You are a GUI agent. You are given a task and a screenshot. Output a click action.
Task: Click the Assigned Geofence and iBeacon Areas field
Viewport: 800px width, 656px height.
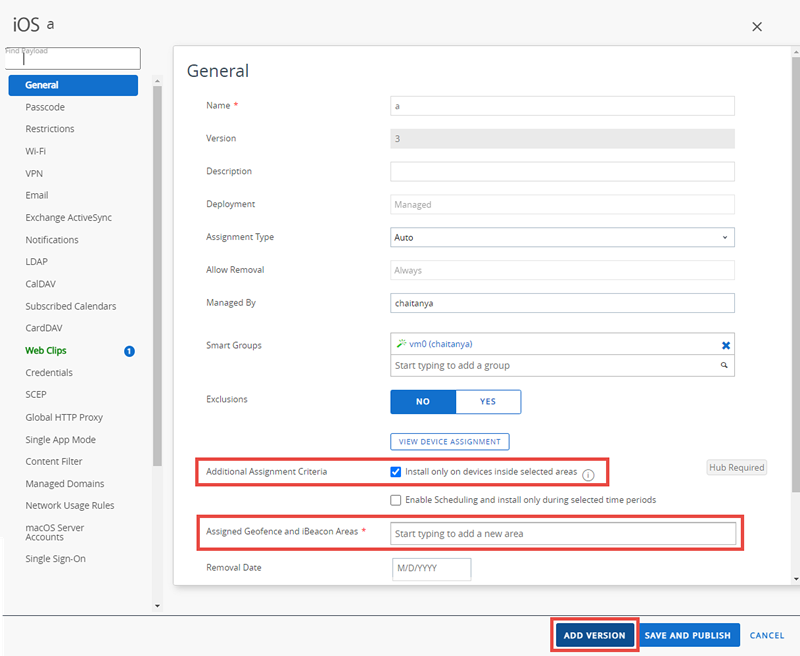[563, 534]
